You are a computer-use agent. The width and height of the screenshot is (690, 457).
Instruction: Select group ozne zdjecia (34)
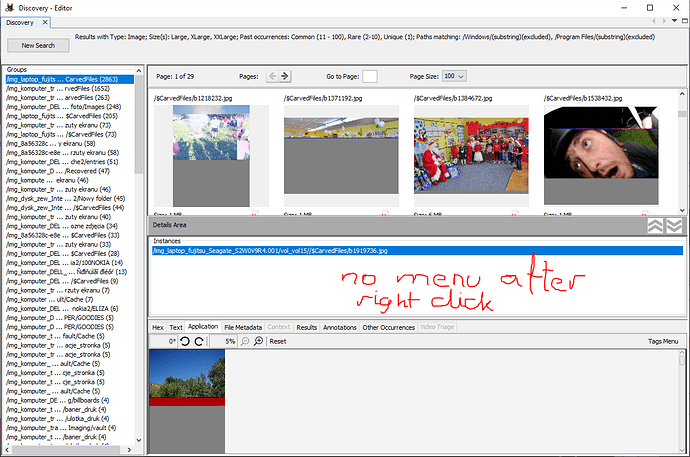coord(70,226)
